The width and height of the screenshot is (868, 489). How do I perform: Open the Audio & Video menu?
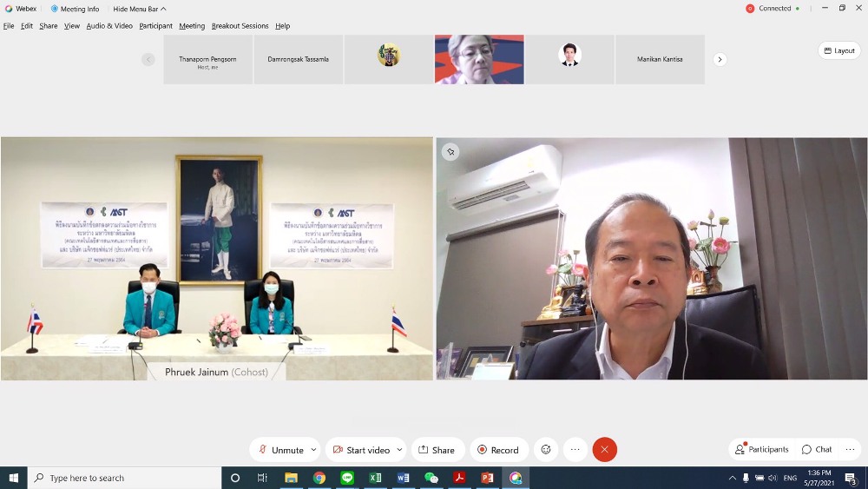[109, 26]
